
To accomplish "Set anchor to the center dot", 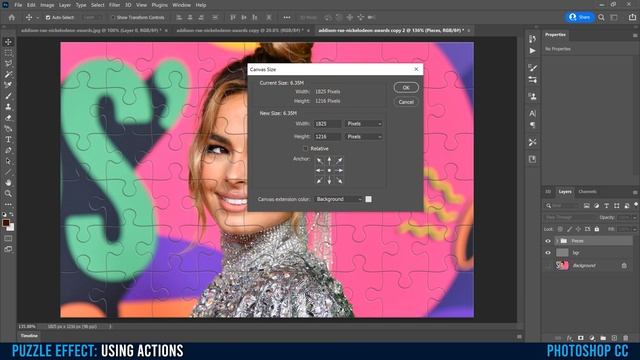I will pos(329,170).
